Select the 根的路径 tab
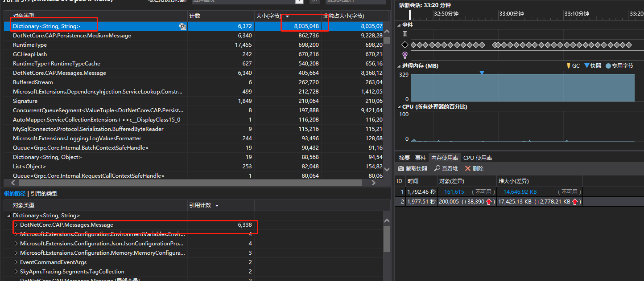The image size is (644, 281). tap(15, 194)
